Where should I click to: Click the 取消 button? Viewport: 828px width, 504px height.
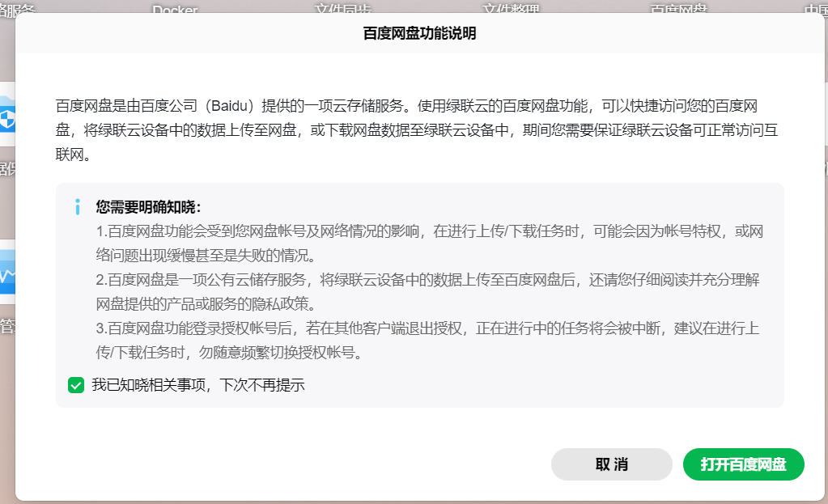[x=612, y=464]
